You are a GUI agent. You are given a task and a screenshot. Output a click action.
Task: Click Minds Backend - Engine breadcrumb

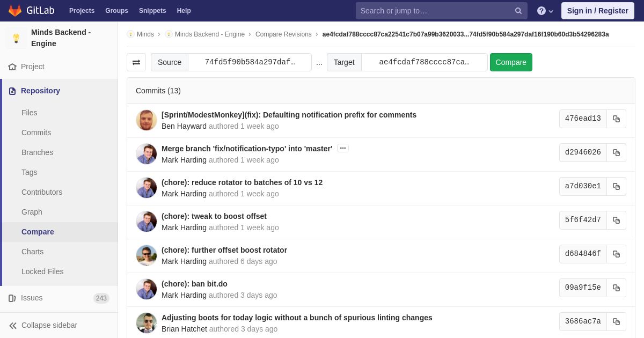[x=210, y=34]
